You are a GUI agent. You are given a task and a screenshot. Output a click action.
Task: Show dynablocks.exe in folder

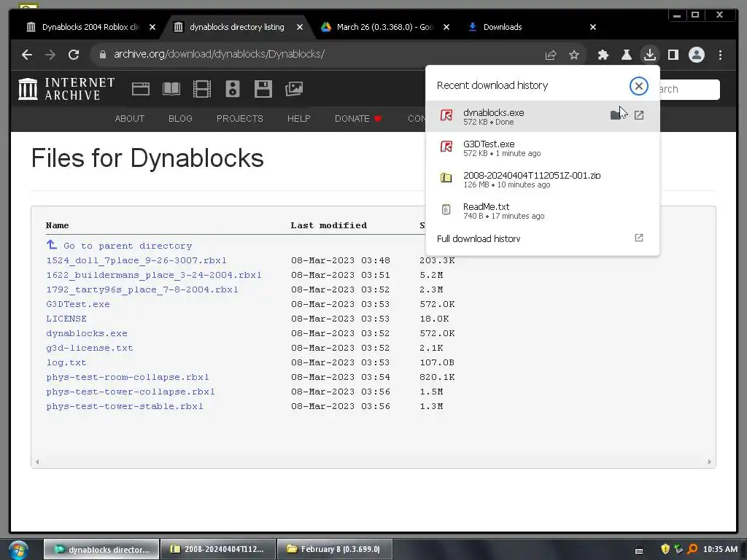(616, 115)
